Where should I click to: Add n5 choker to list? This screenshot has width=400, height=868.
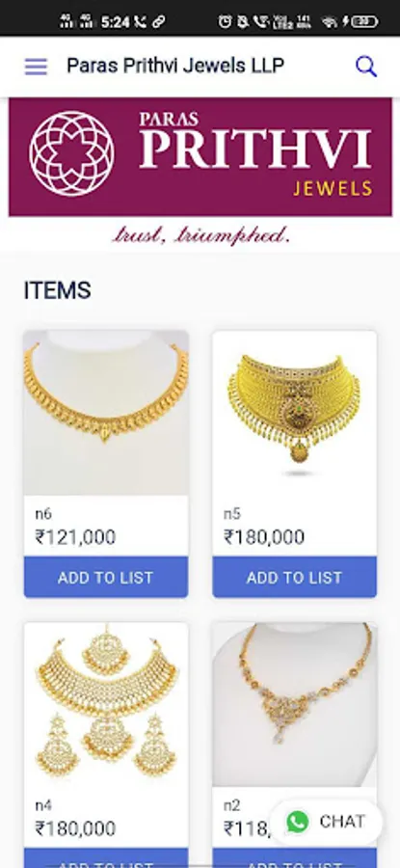click(294, 578)
